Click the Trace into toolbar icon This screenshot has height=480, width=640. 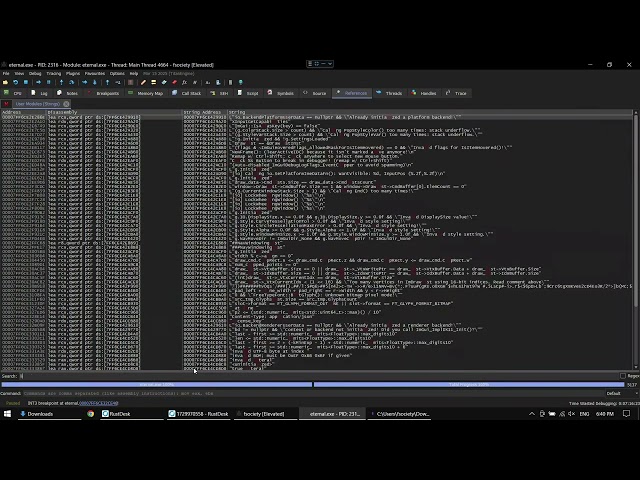tap(84, 82)
